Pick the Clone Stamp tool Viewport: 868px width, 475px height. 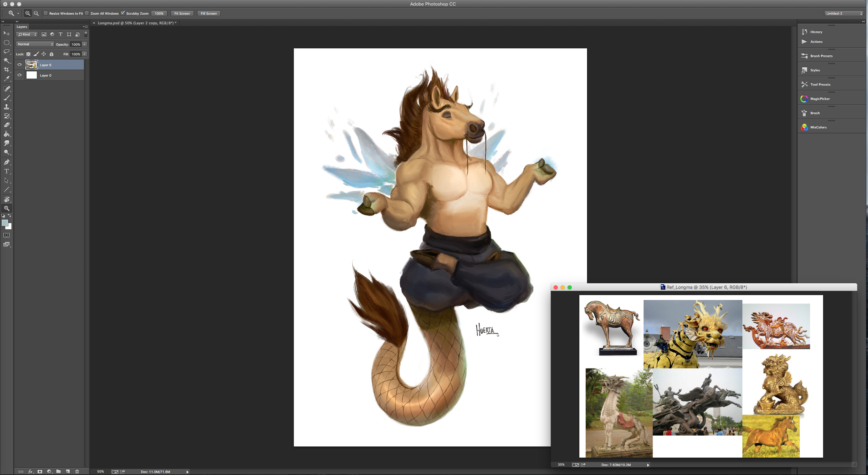click(x=7, y=107)
